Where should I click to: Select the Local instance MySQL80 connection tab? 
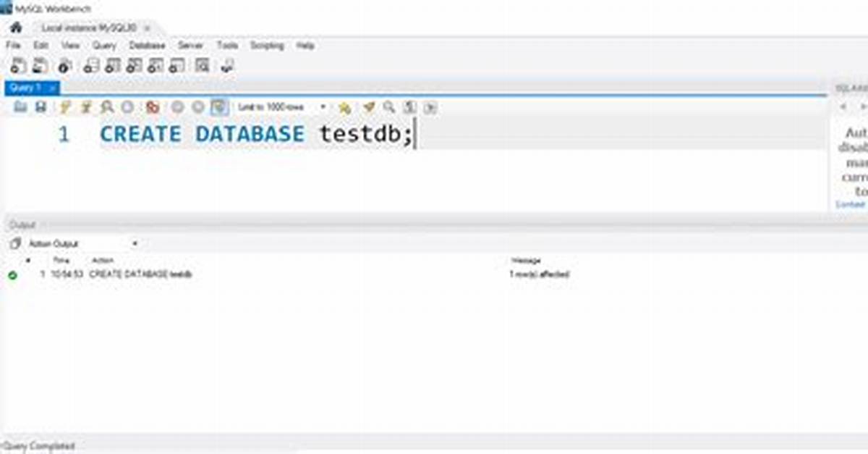pos(89,28)
